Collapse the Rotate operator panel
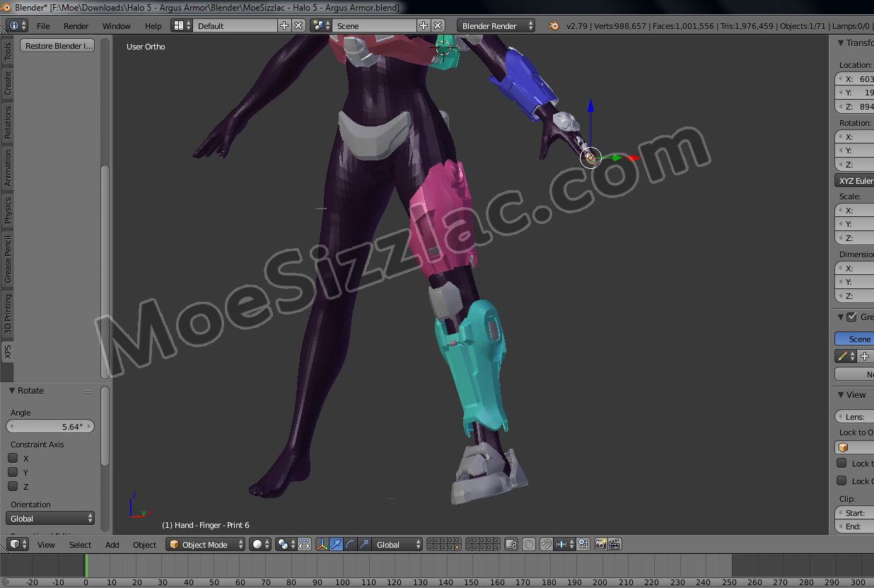This screenshot has width=874, height=588. pos(12,390)
